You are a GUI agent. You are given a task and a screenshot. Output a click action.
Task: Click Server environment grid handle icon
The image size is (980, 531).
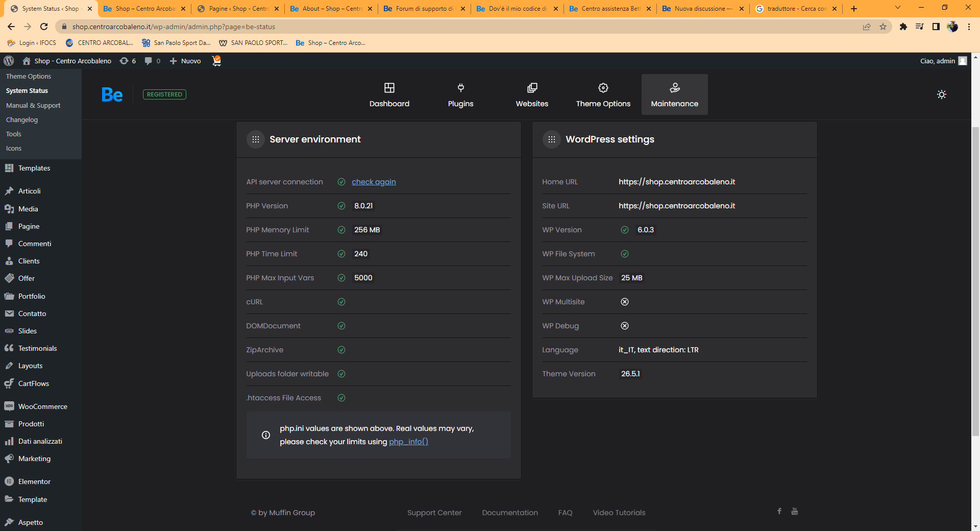coord(256,139)
